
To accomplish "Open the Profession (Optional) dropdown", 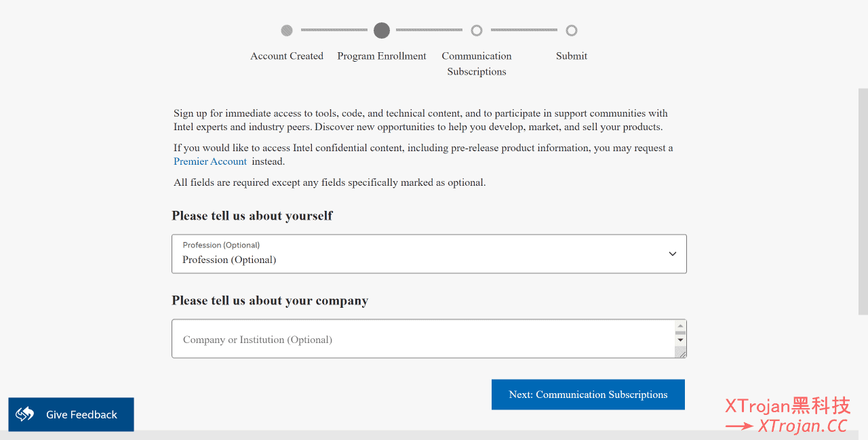I will click(x=429, y=254).
